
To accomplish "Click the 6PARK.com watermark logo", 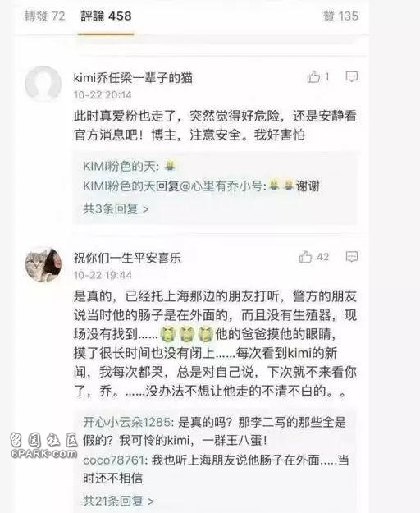I will [x=43, y=446].
